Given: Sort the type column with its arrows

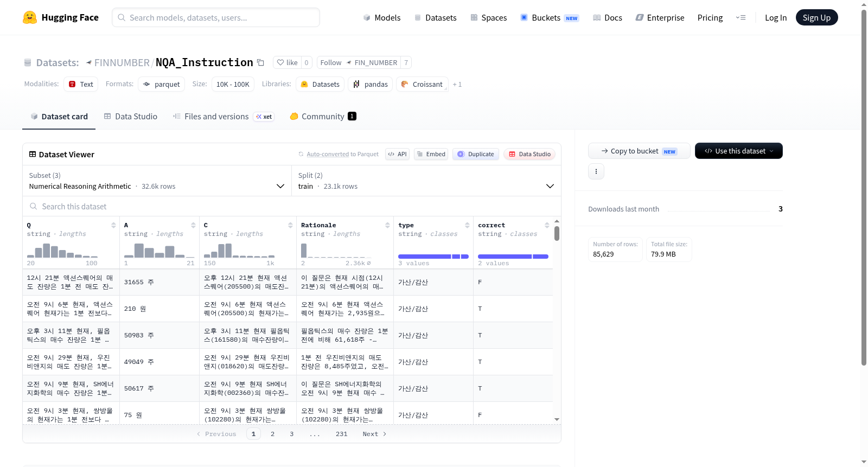Looking at the screenshot, I should pyautogui.click(x=467, y=225).
